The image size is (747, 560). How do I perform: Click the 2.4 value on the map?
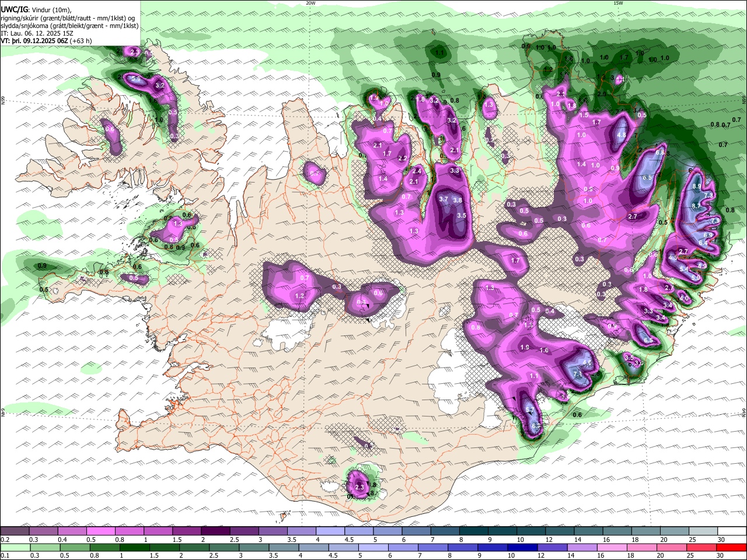tap(417, 171)
